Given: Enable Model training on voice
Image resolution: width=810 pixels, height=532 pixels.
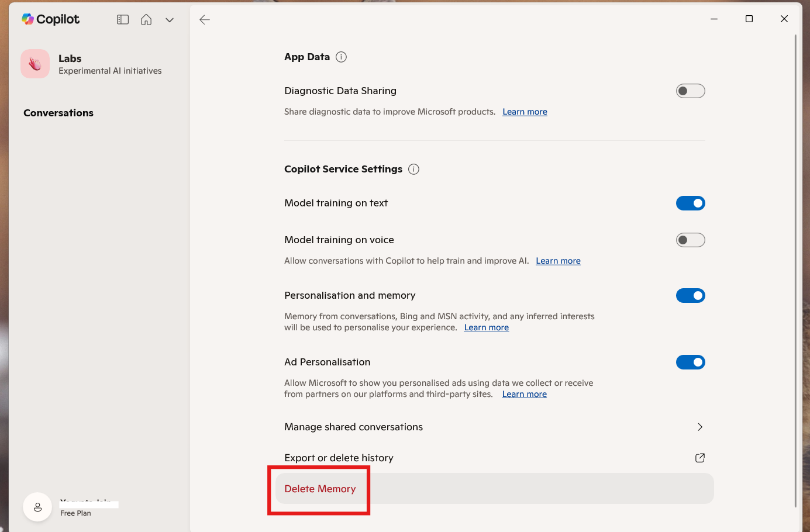Looking at the screenshot, I should point(691,240).
